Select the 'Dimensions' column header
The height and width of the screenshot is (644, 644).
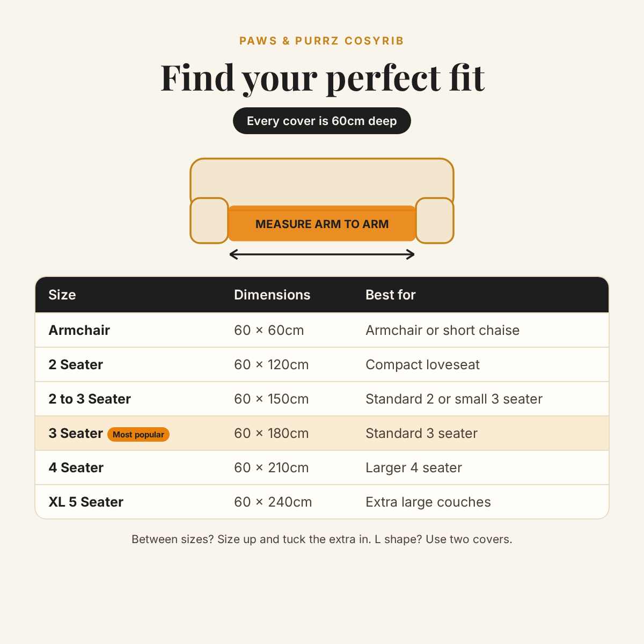coord(272,295)
